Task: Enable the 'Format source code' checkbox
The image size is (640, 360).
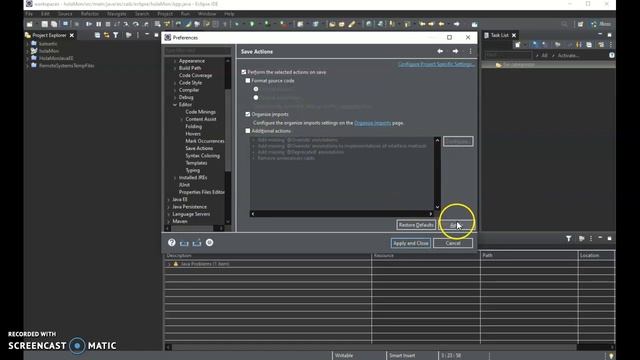Action: (248, 80)
